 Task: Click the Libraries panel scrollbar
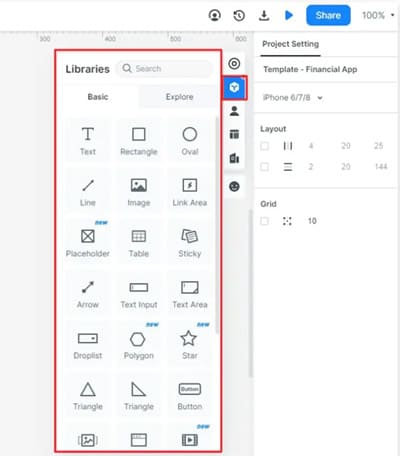(217, 224)
